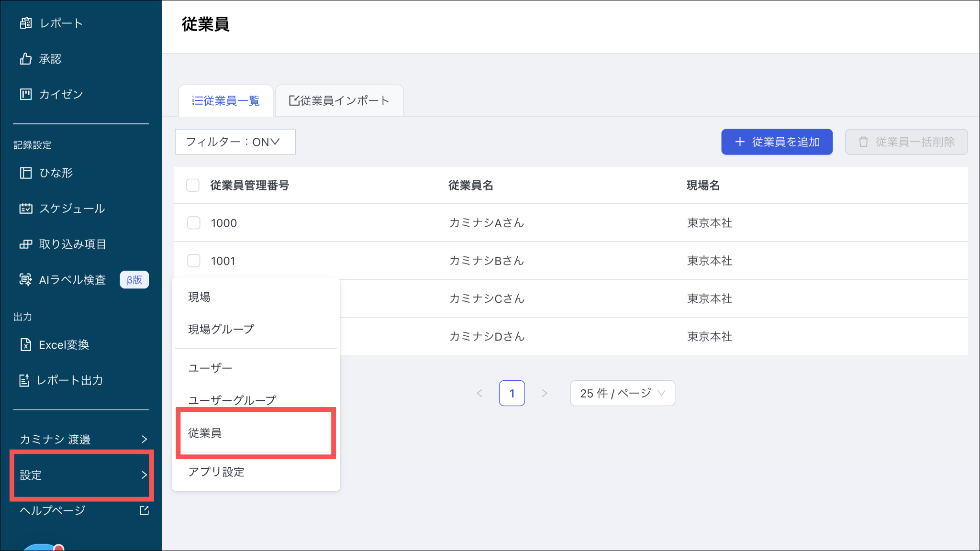The height and width of the screenshot is (551, 980).
Task: Open カイゼン board icon
Action: (x=26, y=94)
